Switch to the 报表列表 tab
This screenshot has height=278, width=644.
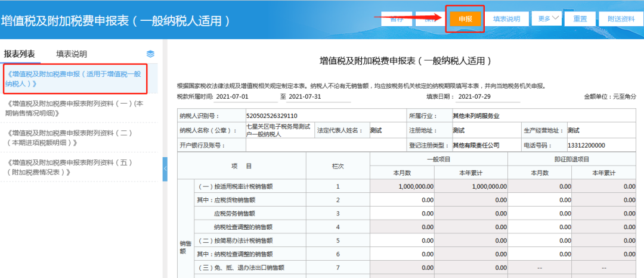coord(20,54)
